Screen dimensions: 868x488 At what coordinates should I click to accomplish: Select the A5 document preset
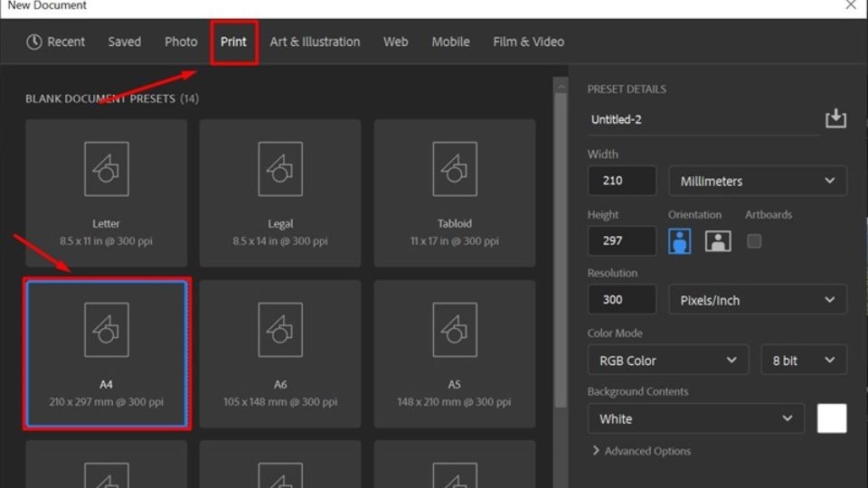tap(455, 353)
